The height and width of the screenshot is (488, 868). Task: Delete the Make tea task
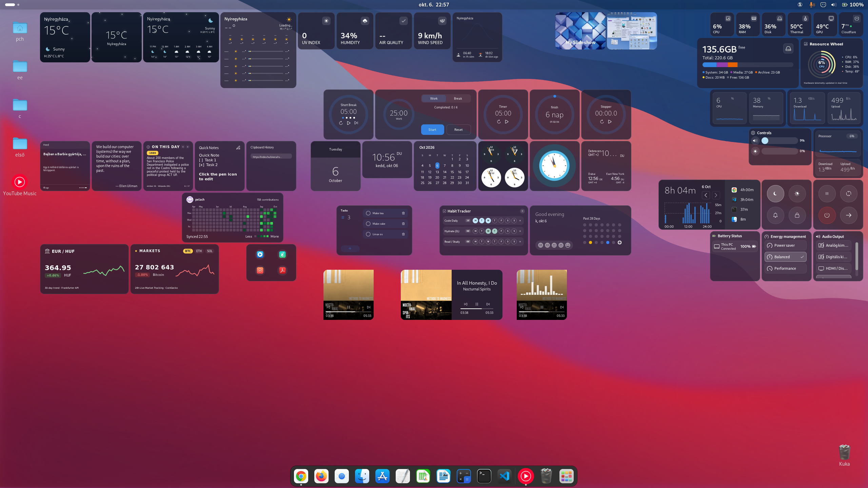403,213
